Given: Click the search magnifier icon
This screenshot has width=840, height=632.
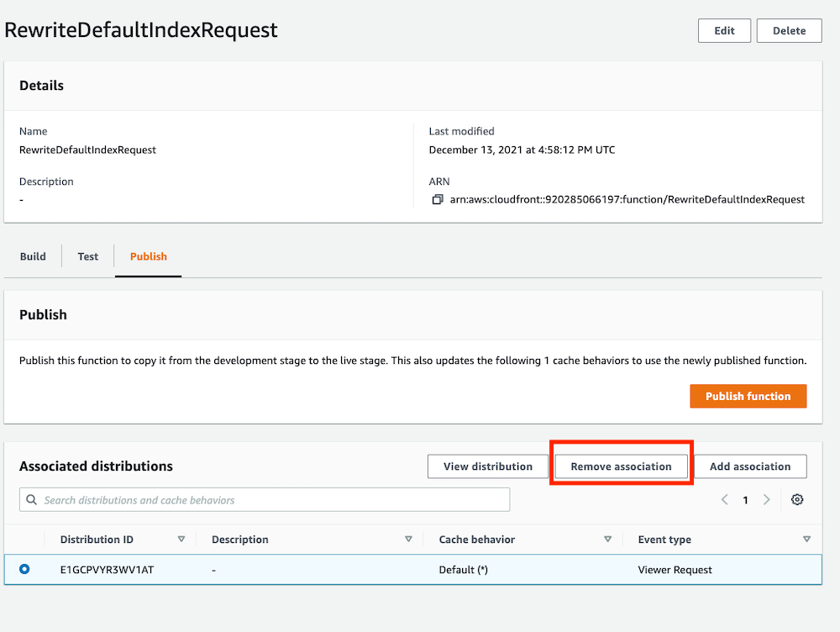Looking at the screenshot, I should pos(30,499).
